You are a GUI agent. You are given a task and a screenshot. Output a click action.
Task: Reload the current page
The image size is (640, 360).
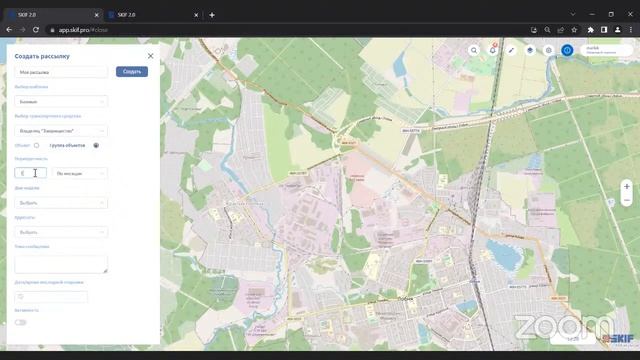(36, 30)
